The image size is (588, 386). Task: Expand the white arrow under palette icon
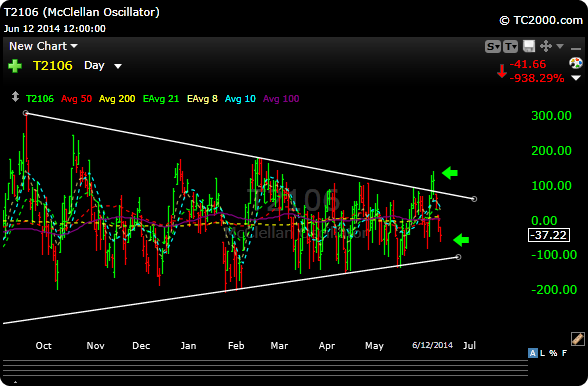576,78
